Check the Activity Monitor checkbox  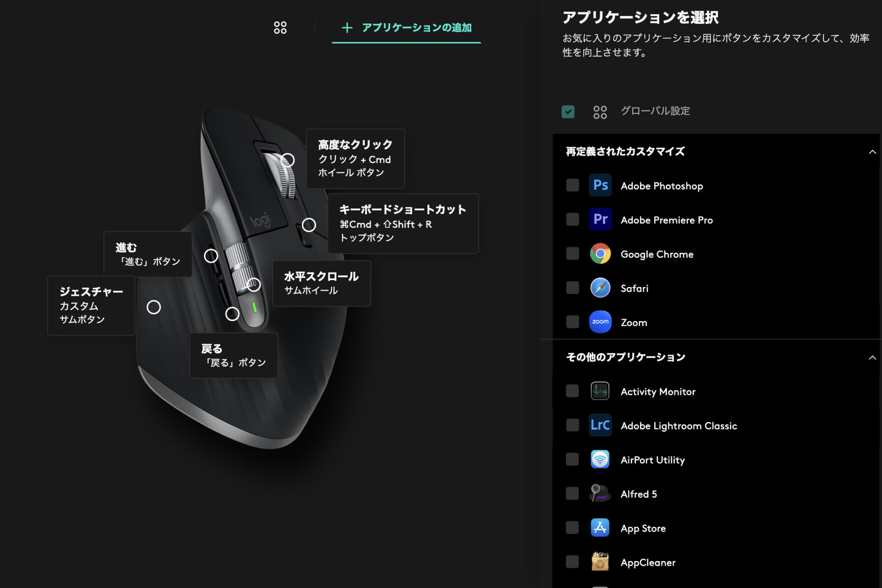click(x=572, y=391)
